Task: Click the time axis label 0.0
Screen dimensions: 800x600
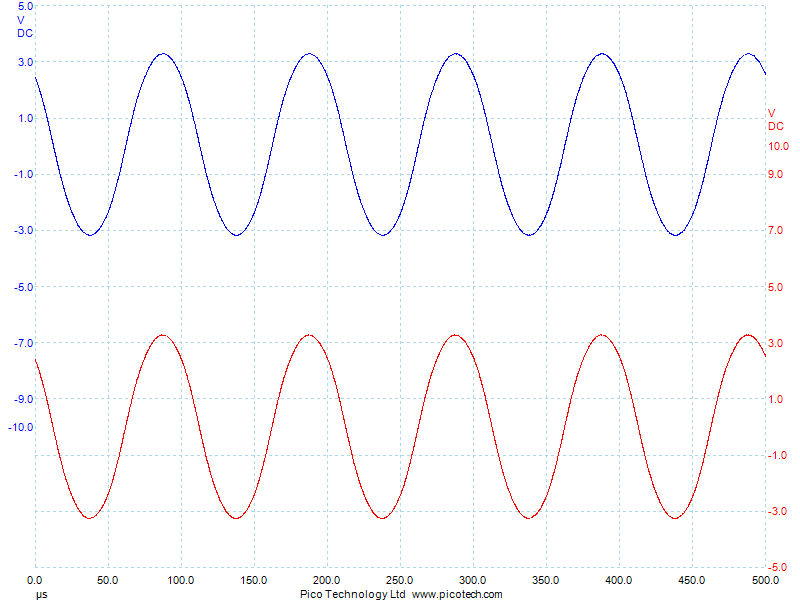Action: pyautogui.click(x=35, y=580)
